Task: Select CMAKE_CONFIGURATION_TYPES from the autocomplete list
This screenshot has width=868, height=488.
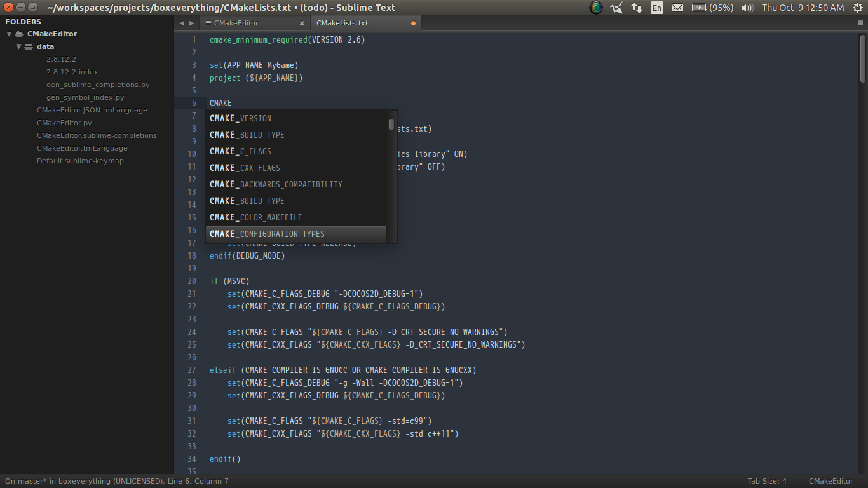Action: point(267,234)
